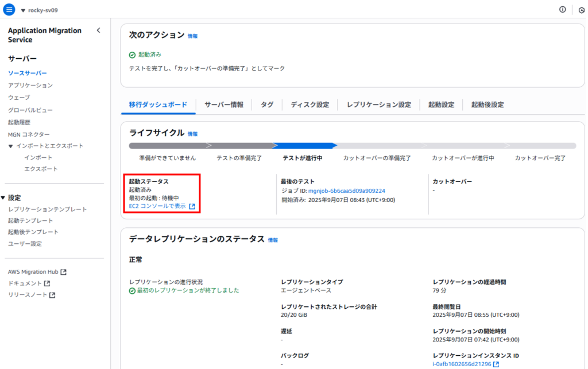The image size is (588, 369).
Task: View 起動履歴 in the sidebar
Action: 19,122
